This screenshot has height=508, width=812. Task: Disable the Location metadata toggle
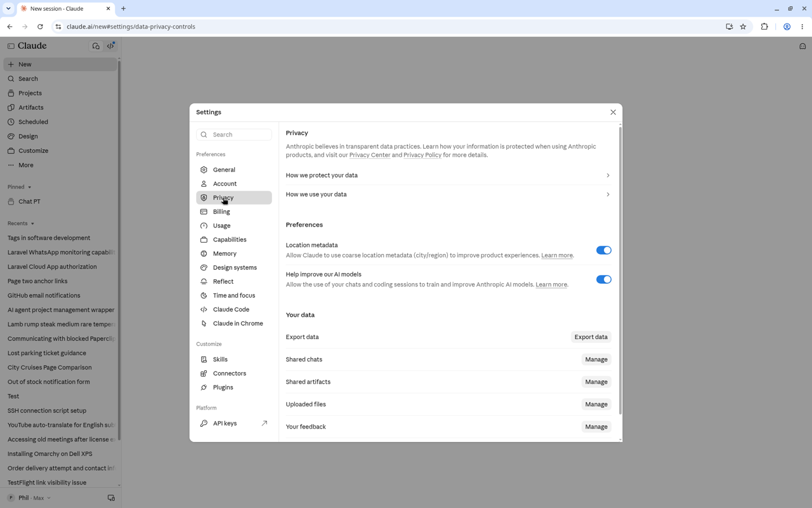click(x=603, y=250)
